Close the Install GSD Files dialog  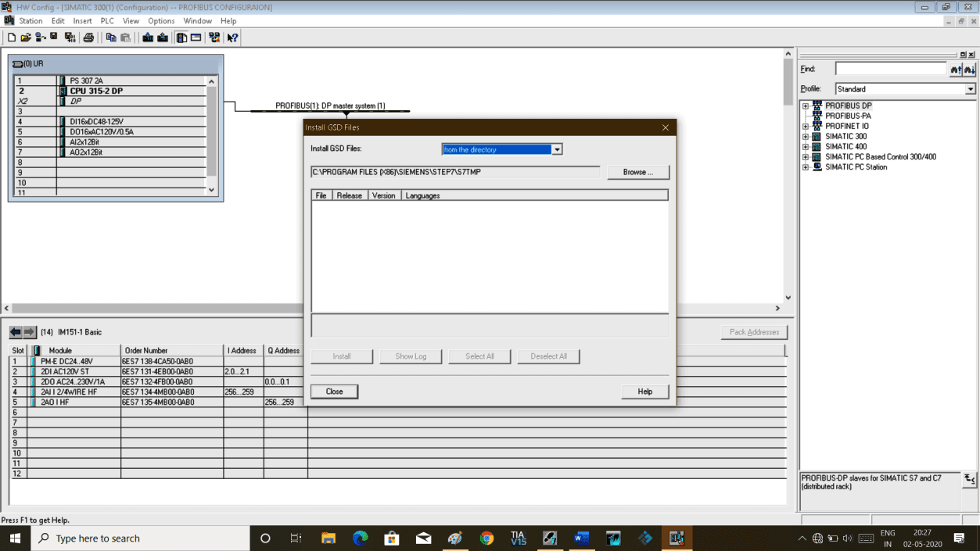334,391
